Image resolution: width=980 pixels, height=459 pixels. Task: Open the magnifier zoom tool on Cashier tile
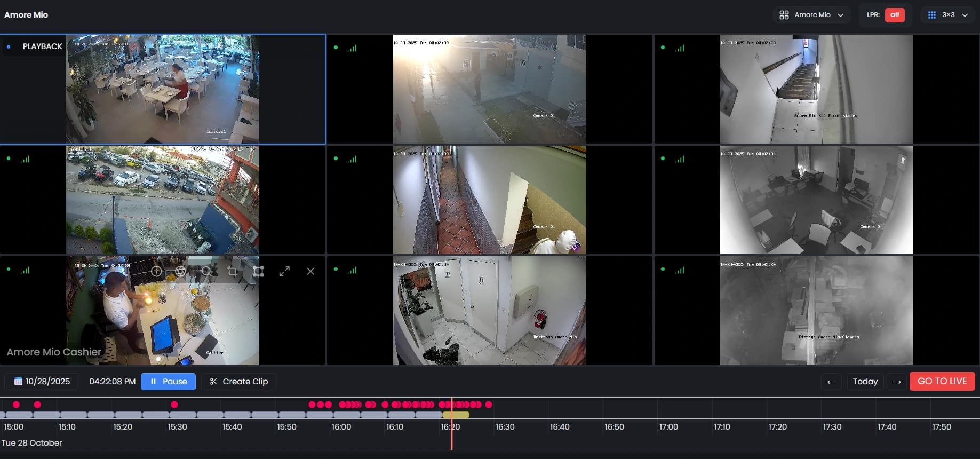206,271
